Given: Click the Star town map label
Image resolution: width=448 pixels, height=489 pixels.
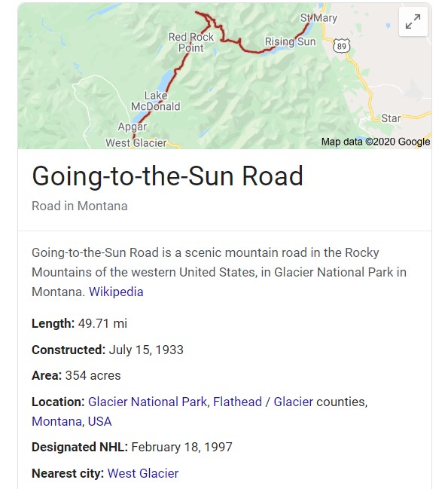Looking at the screenshot, I should 391,118.
